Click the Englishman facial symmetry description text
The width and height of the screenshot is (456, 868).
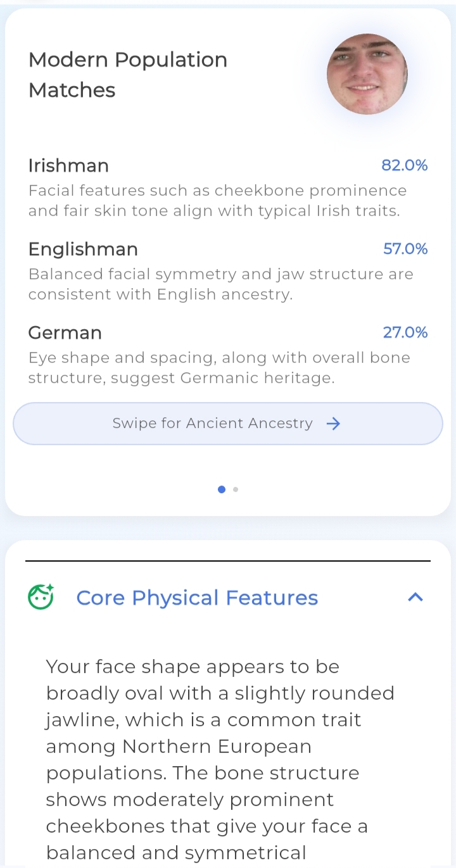coord(220,284)
